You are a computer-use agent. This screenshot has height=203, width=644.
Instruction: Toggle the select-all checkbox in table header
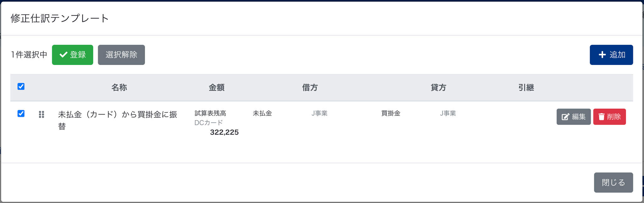pos(21,86)
